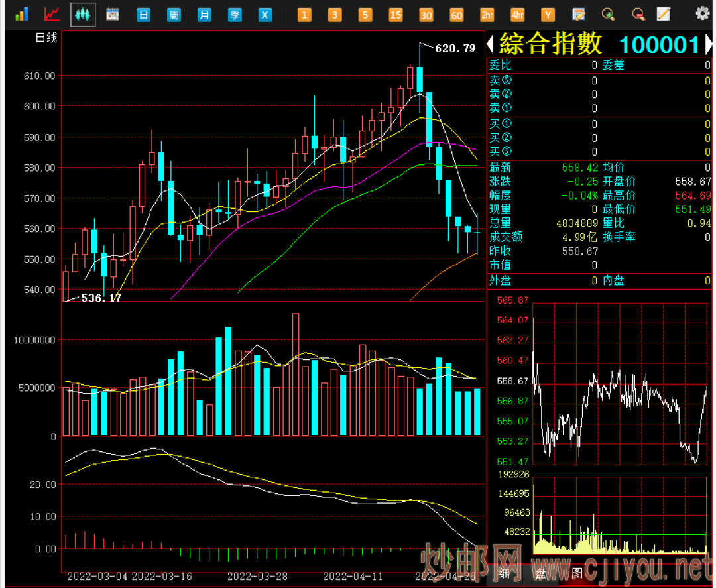The height and width of the screenshot is (588, 716).
Task: Switch to the red line chart view
Action: click(52, 14)
